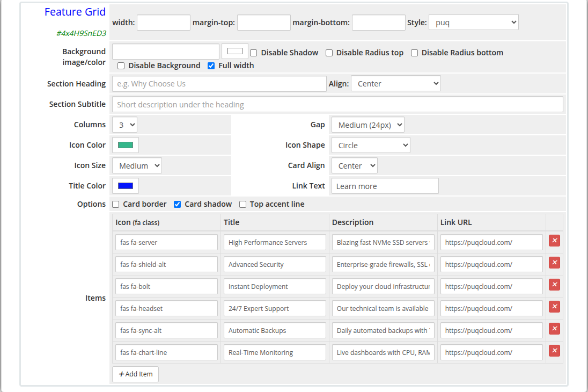This screenshot has width=588, height=392.
Task: Change the Gap setting dropdown
Action: 367,124
